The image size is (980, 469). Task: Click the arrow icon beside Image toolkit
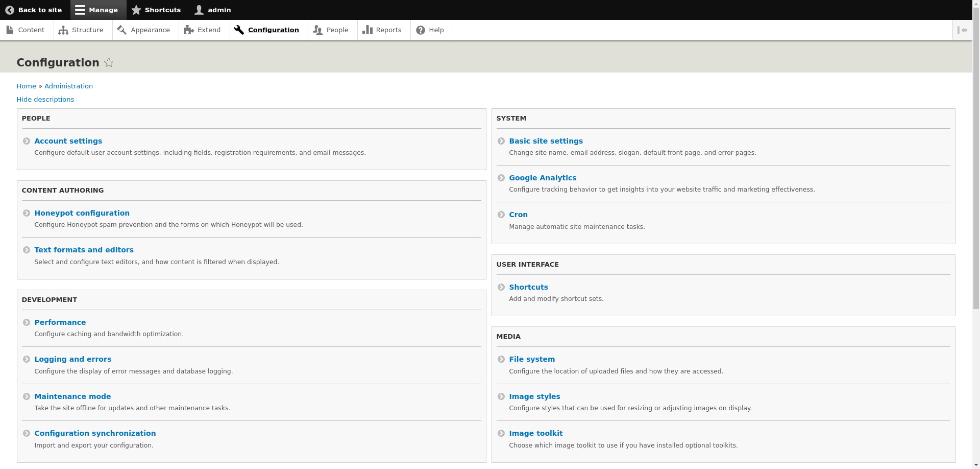click(501, 434)
